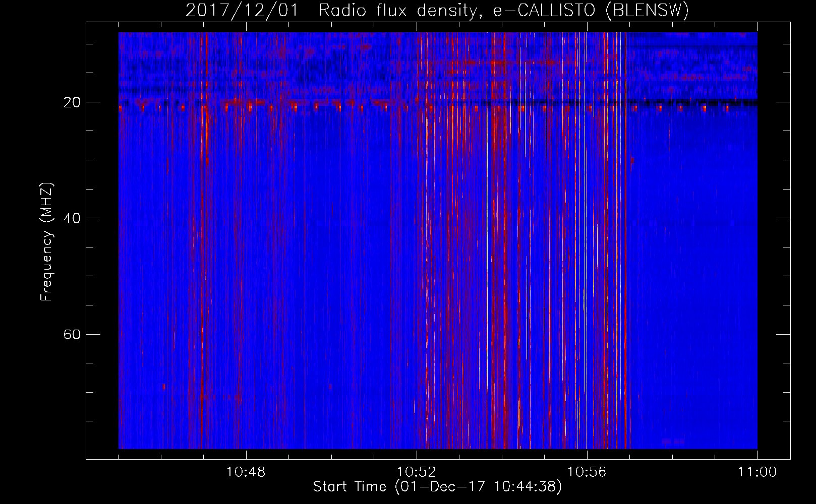Image resolution: width=816 pixels, height=504 pixels.
Task: Select the 'Frequency (MHZ)' y-axis label
Action: (x=46, y=242)
